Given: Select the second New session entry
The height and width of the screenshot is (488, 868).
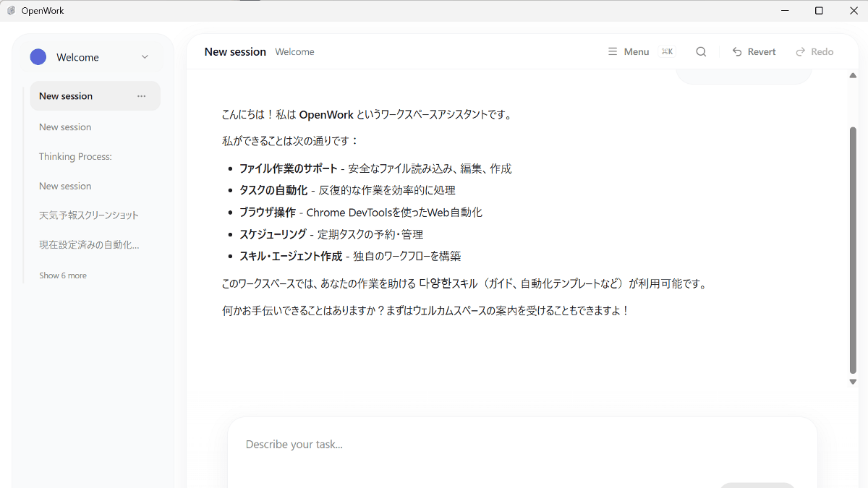Looking at the screenshot, I should coord(65,127).
